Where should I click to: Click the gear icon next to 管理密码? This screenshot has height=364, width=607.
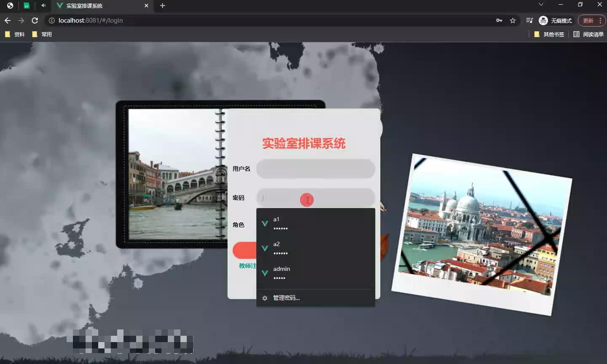click(x=265, y=298)
